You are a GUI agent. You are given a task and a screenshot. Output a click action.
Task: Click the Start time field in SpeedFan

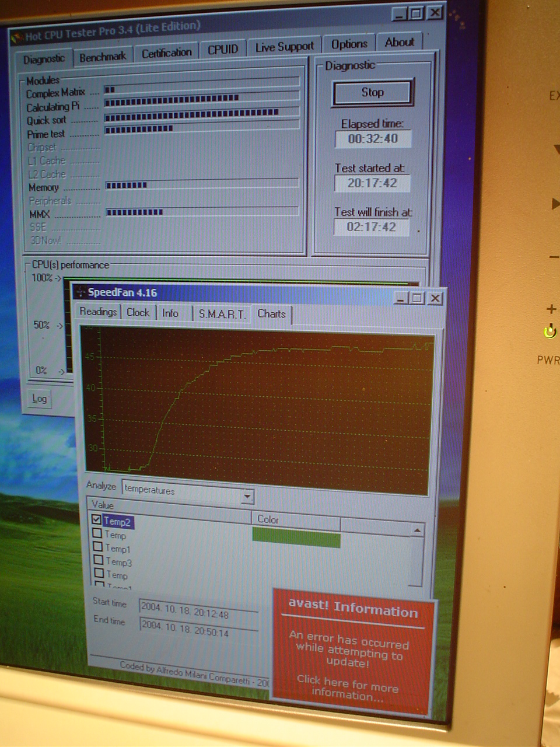click(x=198, y=609)
